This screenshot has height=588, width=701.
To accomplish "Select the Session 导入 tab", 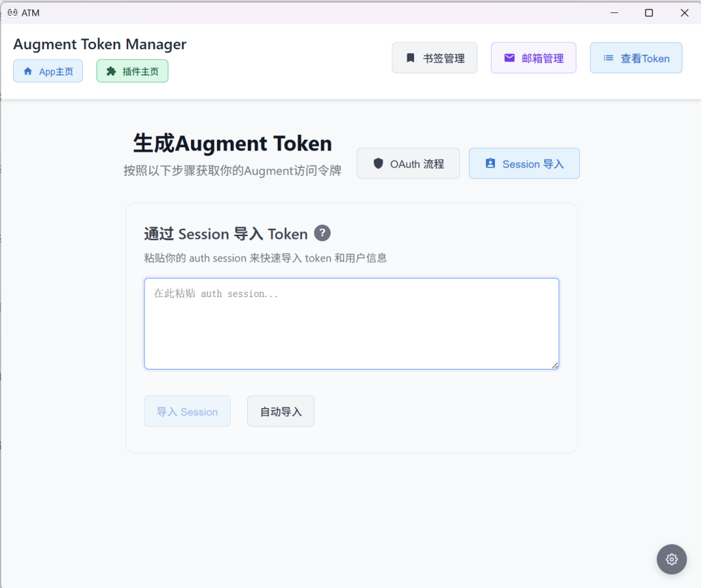I will tap(524, 164).
